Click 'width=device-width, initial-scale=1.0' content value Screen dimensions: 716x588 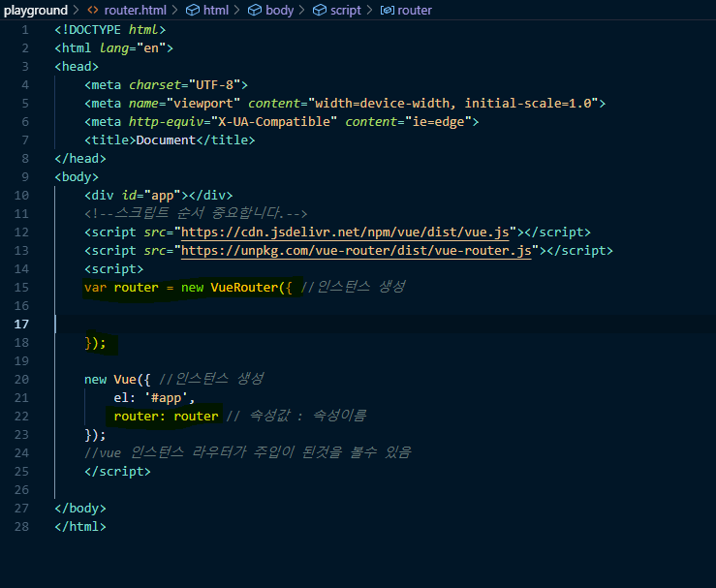tap(453, 104)
